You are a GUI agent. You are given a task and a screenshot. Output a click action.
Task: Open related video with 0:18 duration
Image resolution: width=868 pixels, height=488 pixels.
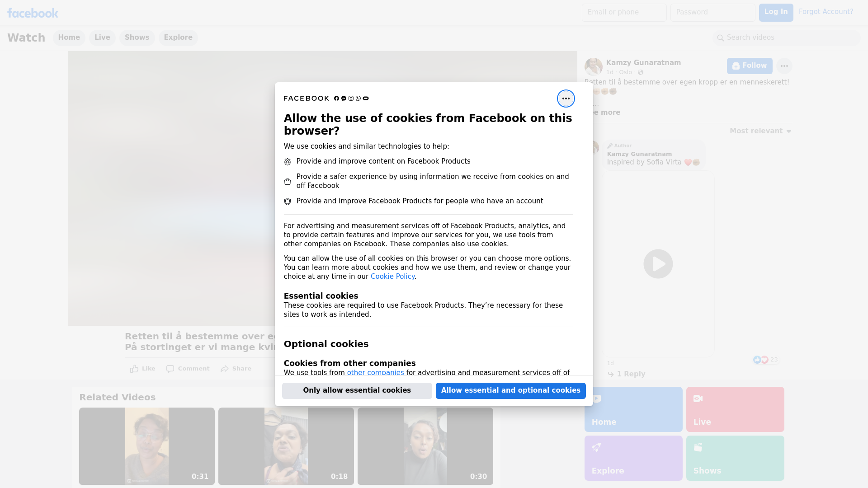(x=286, y=446)
